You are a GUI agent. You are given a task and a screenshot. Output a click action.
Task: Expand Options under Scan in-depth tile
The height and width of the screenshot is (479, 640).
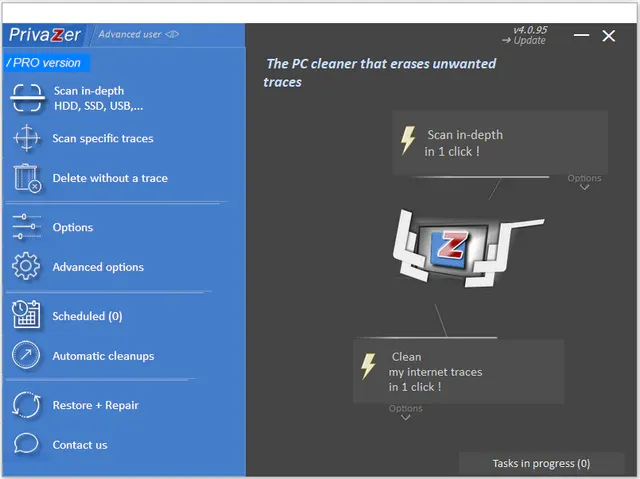(584, 182)
